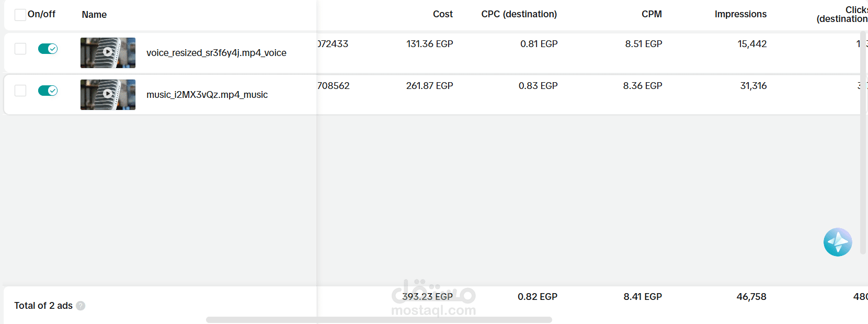Screen dimensions: 868x324
Task: Click the On/off column header
Action: 41,14
